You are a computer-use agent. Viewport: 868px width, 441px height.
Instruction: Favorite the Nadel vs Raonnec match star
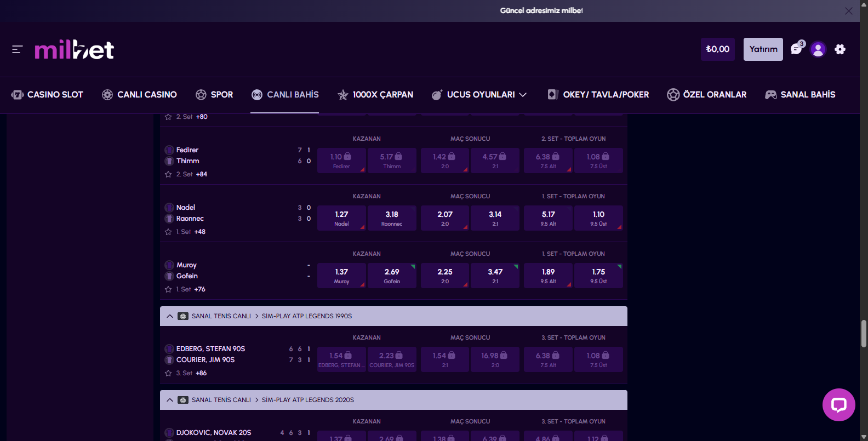pos(168,232)
